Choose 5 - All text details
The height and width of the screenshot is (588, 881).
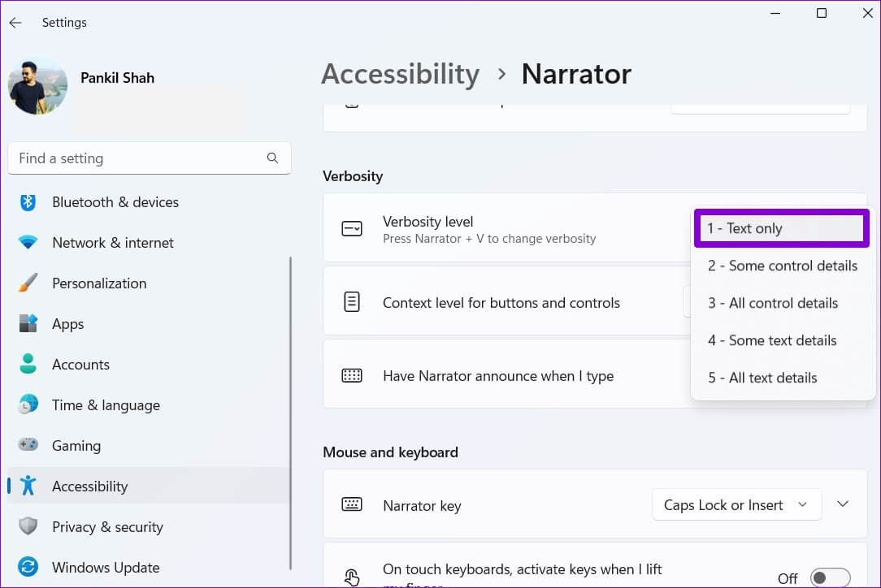pos(782,378)
